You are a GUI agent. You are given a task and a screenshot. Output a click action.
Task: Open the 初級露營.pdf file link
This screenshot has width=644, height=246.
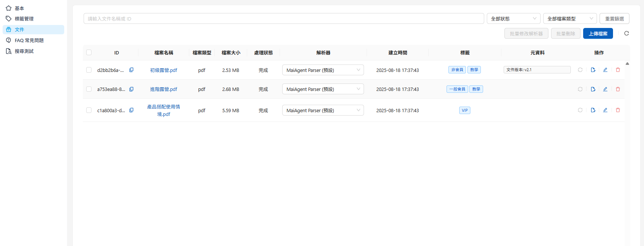pos(164,70)
